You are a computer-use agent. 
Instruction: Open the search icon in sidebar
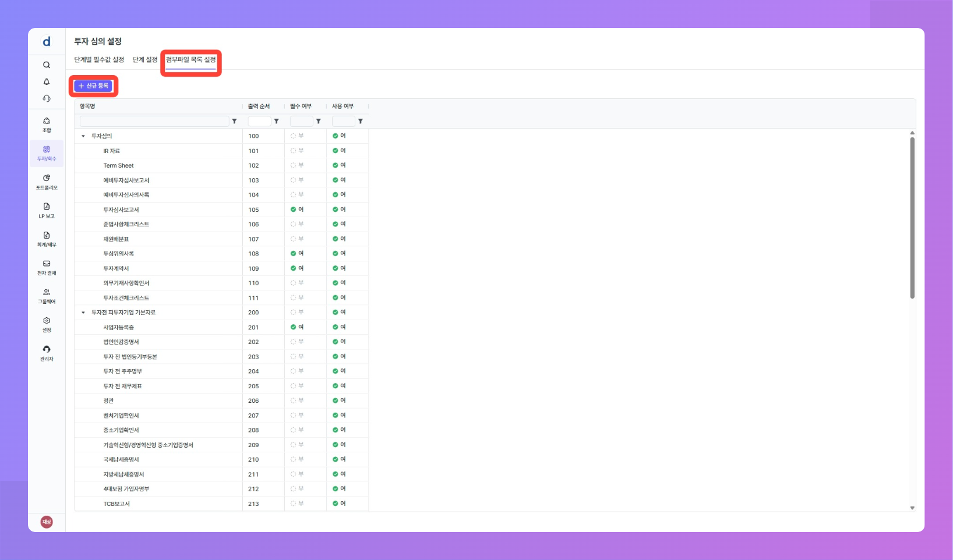(x=47, y=65)
